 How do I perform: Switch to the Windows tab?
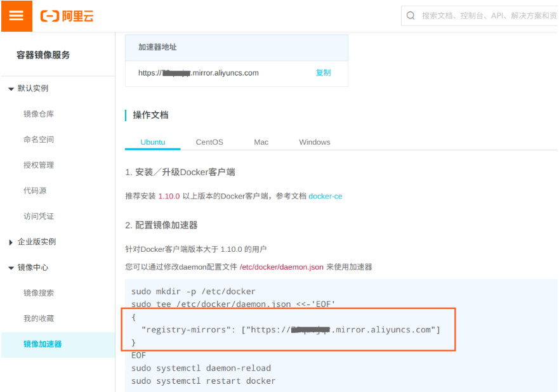point(315,142)
